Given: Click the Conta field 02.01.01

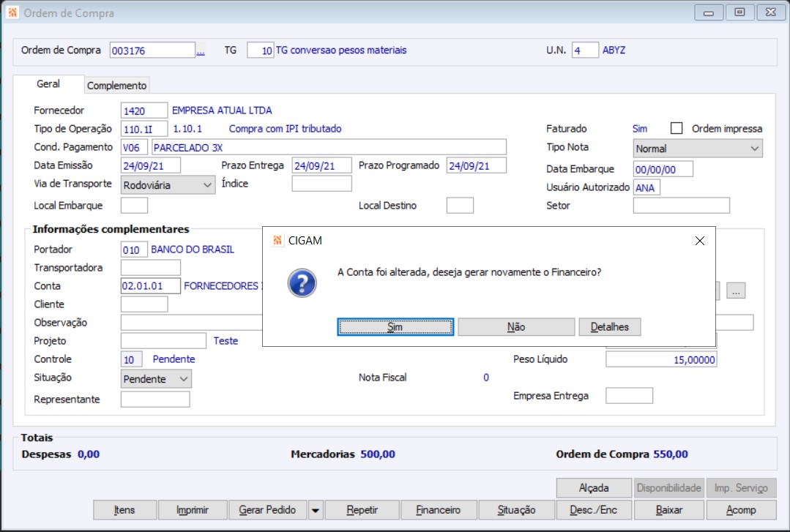Looking at the screenshot, I should pyautogui.click(x=151, y=285).
